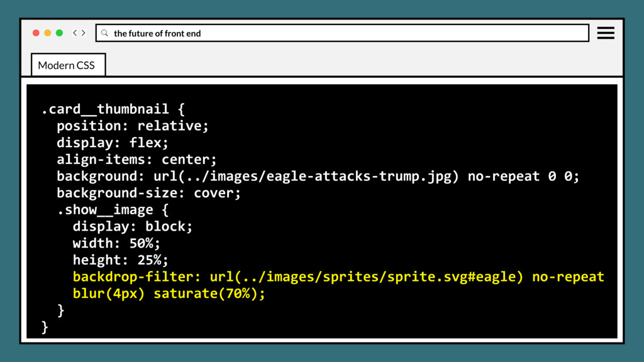Viewport: 644px width, 362px height.
Task: Click the magnifying glass search icon
Action: point(104,33)
